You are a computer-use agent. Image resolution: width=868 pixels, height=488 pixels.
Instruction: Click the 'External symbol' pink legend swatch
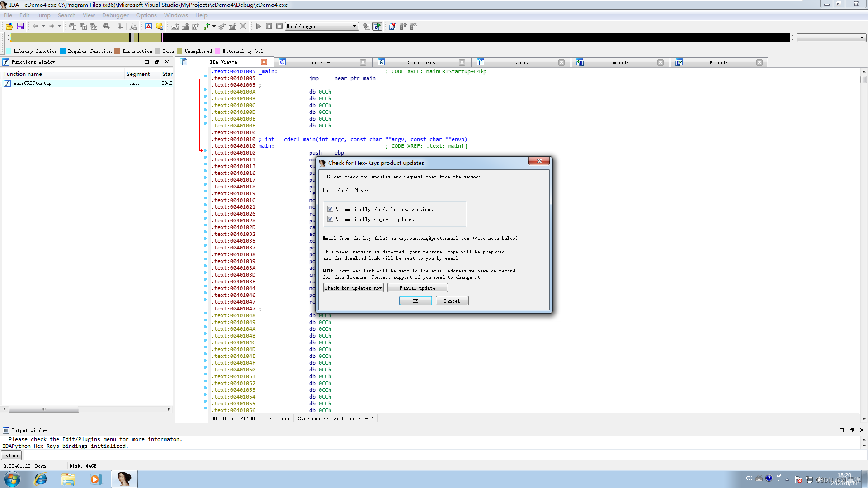(217, 51)
